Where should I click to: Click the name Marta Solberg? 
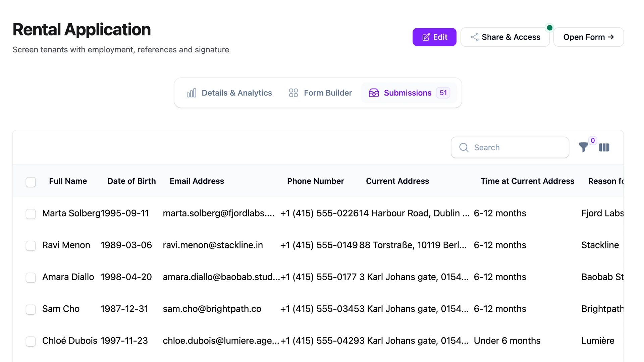71,213
